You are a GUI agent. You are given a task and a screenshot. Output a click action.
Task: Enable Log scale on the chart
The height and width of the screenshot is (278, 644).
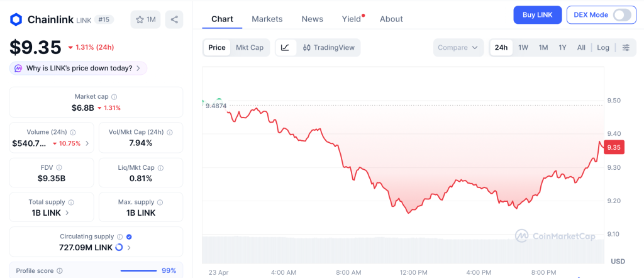pos(603,48)
